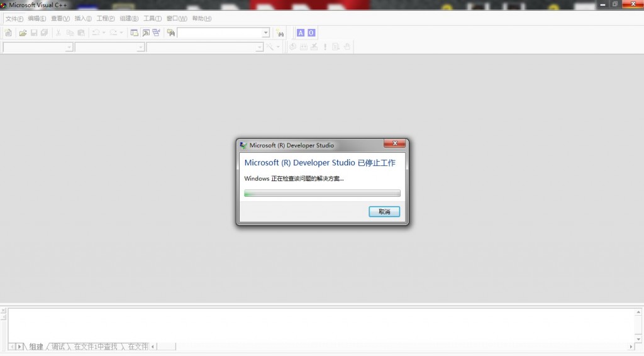Click the Save All icon
644x356 pixels.
click(45, 33)
